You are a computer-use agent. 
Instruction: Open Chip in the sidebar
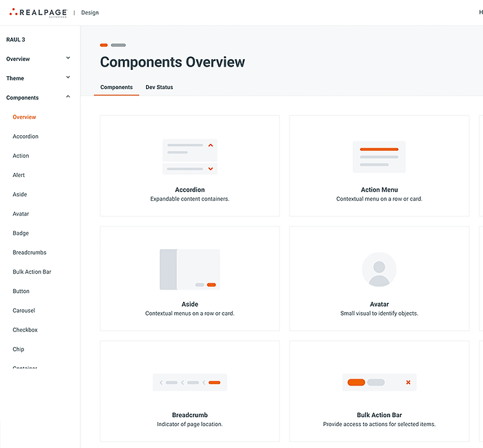[x=18, y=349]
